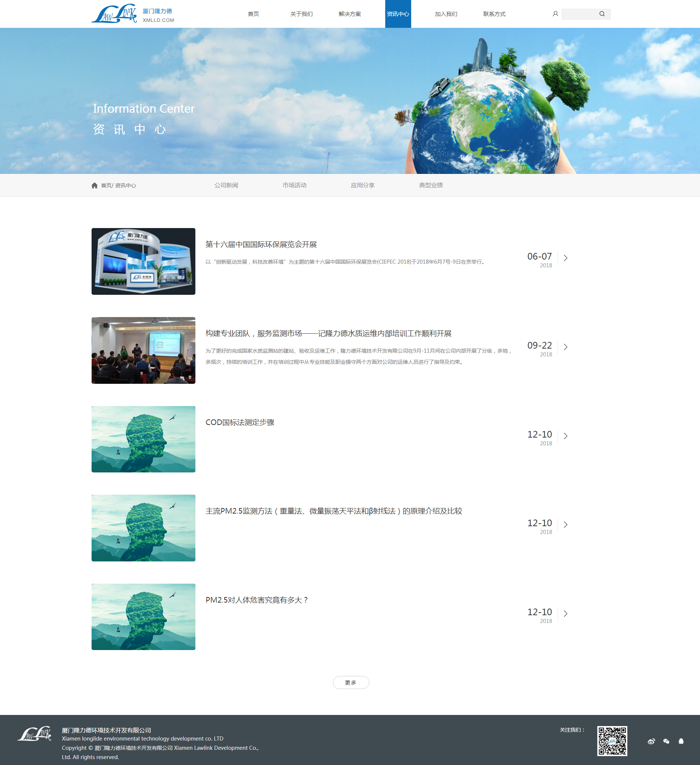The width and height of the screenshot is (700, 765).
Task: Go to 关于我们 menu item
Action: 301,14
